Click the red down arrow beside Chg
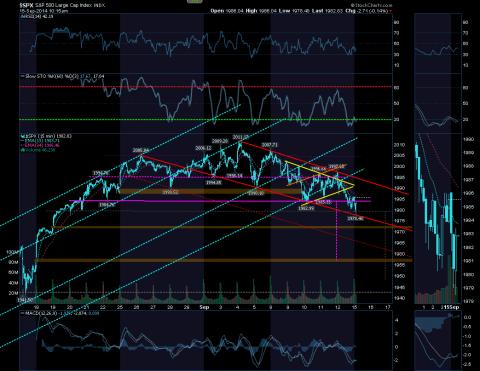The width and height of the screenshot is (480, 371). (x=391, y=11)
